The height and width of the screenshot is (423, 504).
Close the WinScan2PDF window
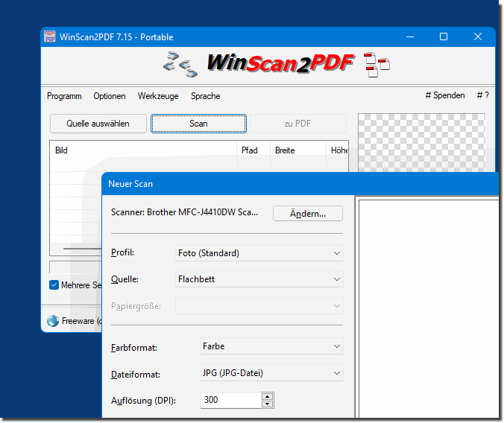click(478, 37)
